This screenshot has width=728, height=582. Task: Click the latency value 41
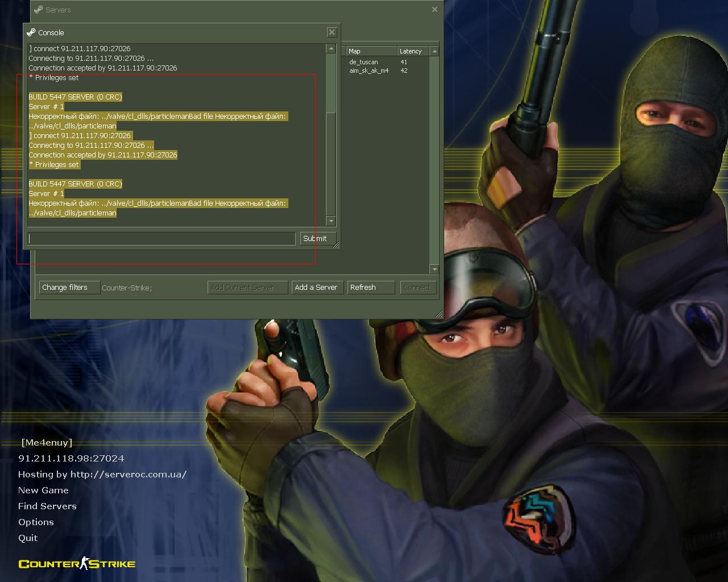404,62
